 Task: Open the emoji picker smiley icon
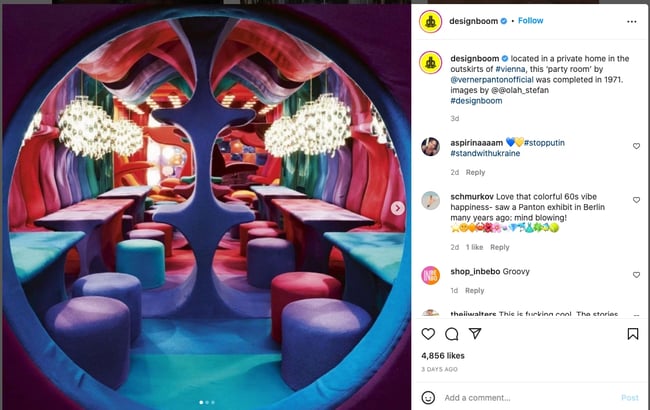428,398
